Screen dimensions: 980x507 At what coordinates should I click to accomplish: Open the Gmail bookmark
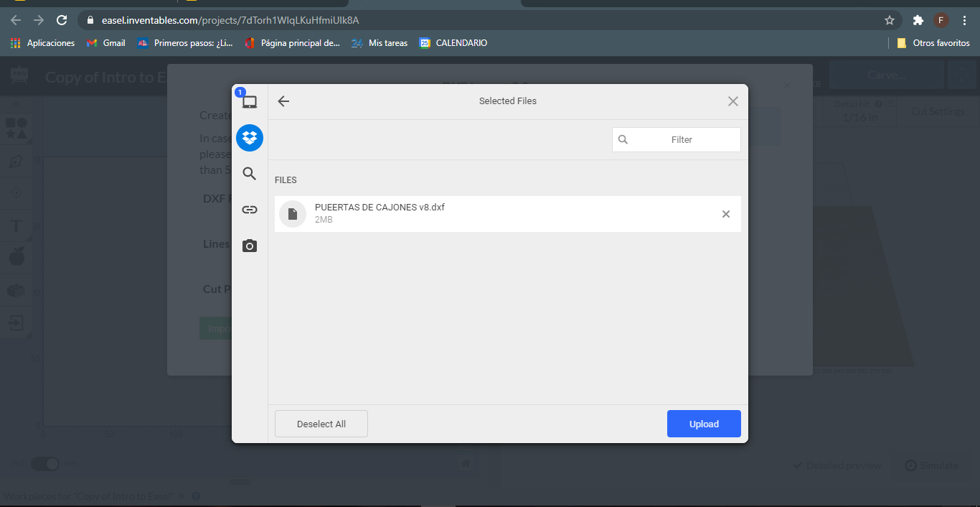106,43
